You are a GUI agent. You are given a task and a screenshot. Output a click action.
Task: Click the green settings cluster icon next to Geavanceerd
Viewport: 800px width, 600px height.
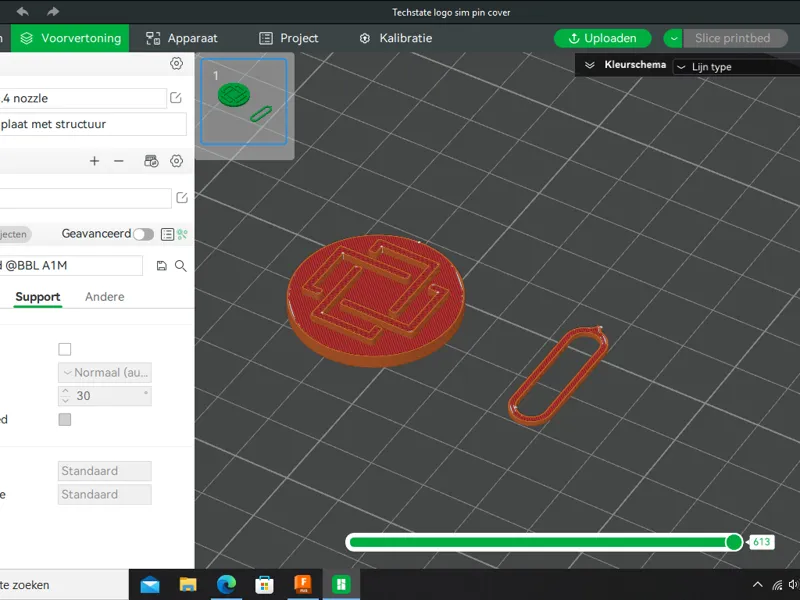click(182, 234)
